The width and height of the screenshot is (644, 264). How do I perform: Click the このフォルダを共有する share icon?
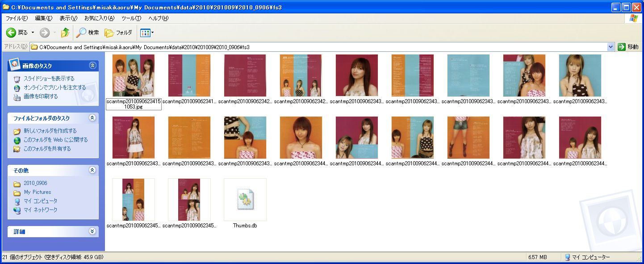coord(17,149)
